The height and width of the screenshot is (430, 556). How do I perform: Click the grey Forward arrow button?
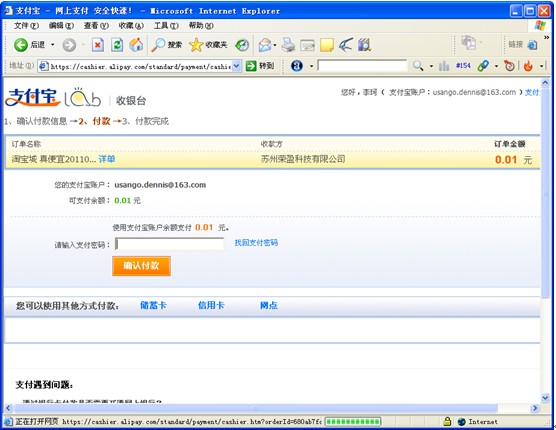point(69,45)
